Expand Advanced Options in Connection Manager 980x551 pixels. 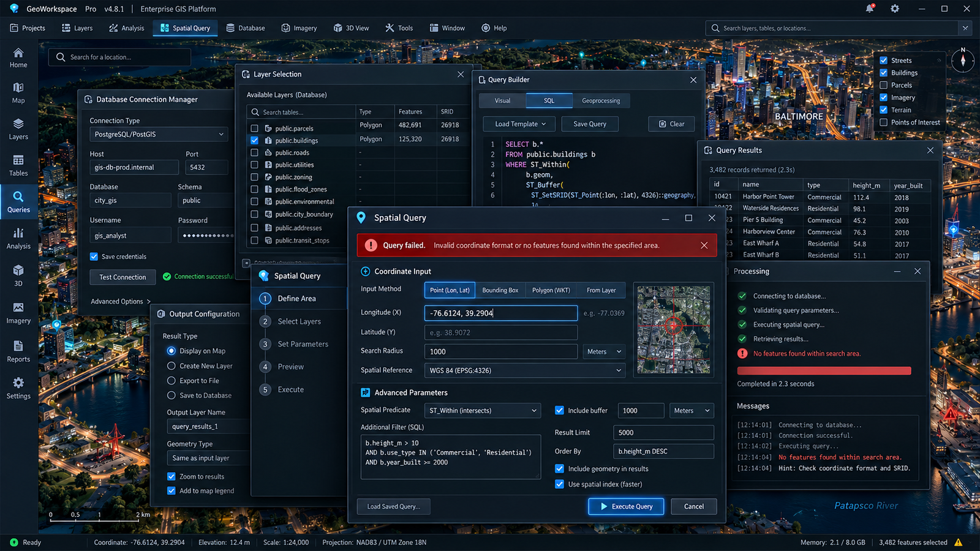pyautogui.click(x=121, y=301)
